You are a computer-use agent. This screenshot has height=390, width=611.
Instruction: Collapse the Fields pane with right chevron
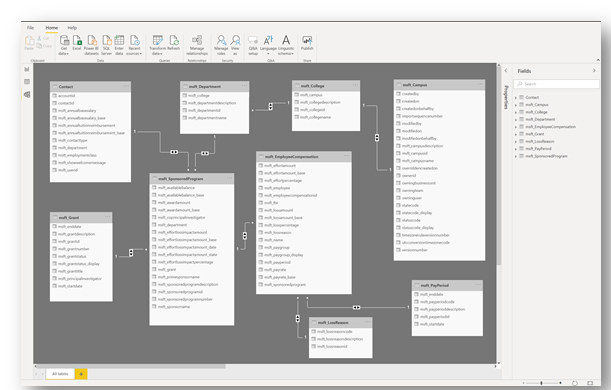coord(594,71)
